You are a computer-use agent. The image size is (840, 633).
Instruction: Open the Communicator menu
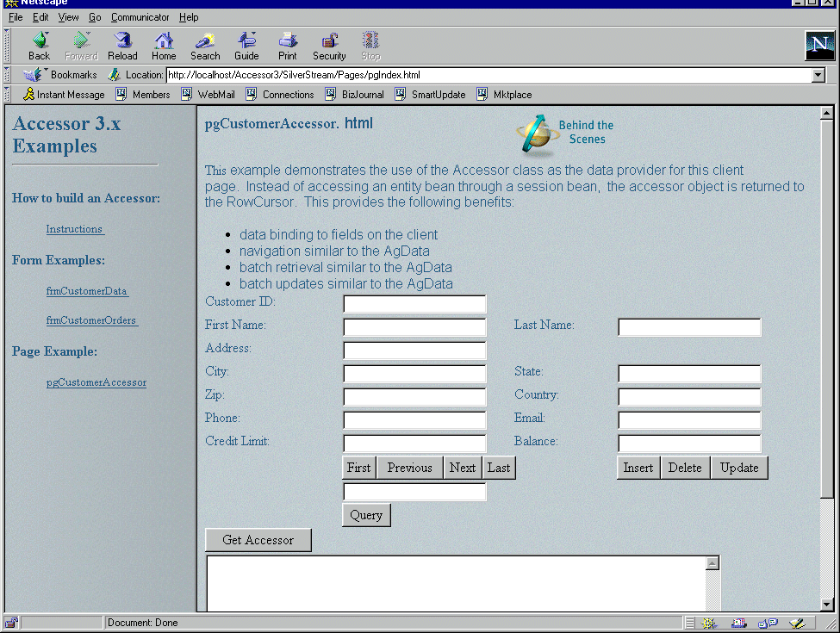click(140, 17)
